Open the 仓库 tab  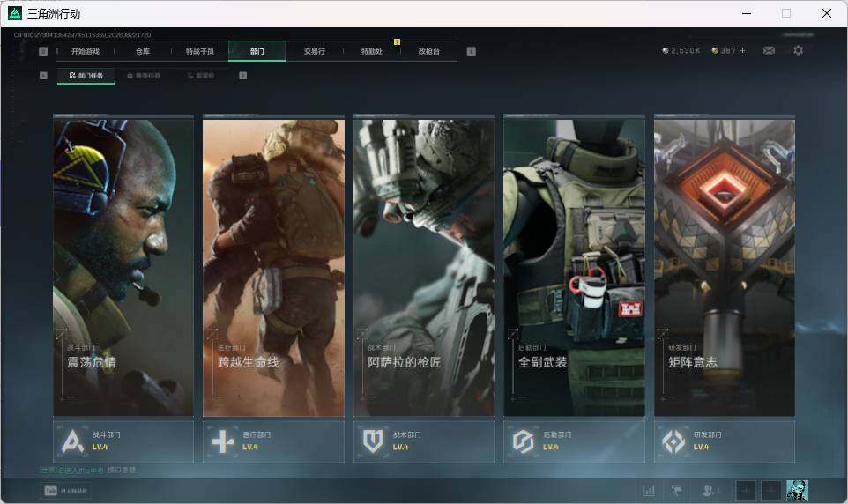click(143, 51)
